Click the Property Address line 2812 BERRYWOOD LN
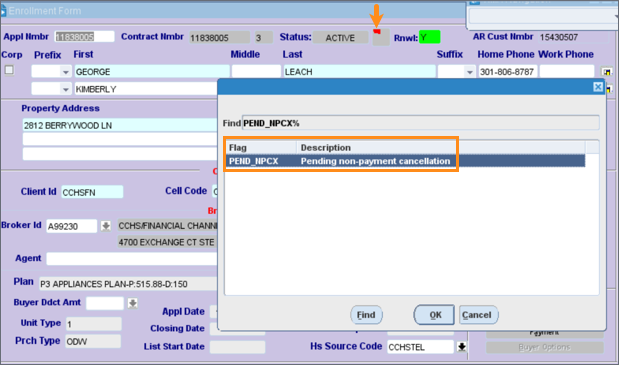Viewport: 619px width, 365px height. point(120,125)
